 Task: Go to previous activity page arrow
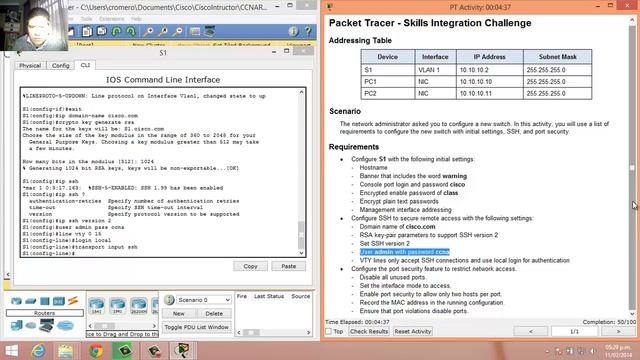coord(531,331)
